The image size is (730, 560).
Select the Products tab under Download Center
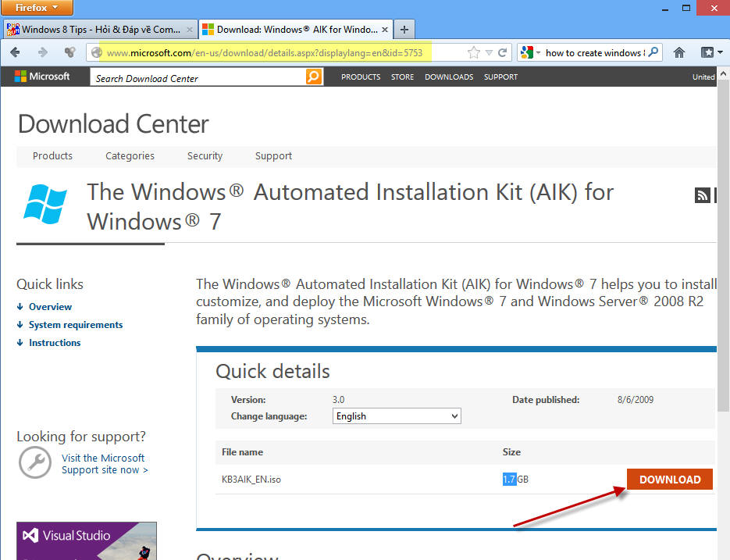tap(52, 156)
